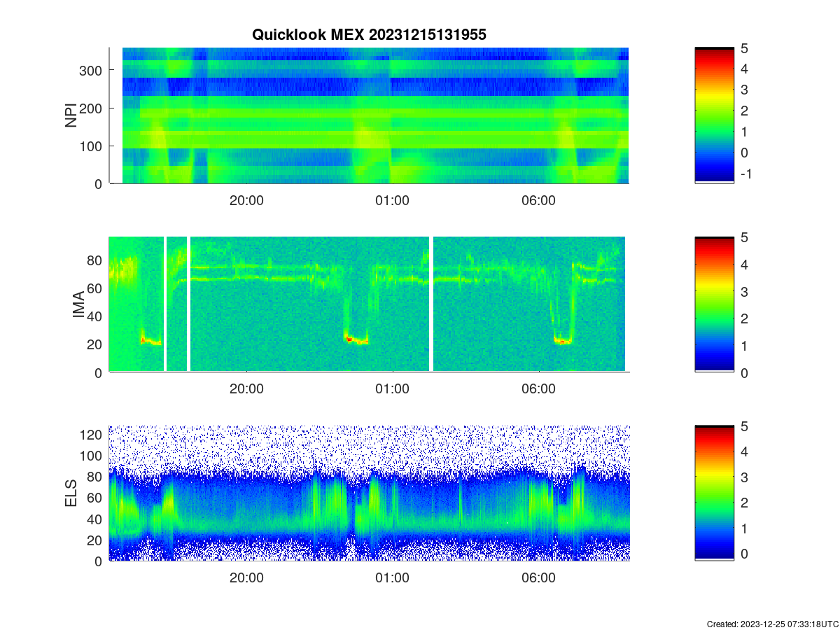This screenshot has height=630, width=840.
Task: Click the IMA spectrogram plot area
Action: pyautogui.click(x=370, y=304)
